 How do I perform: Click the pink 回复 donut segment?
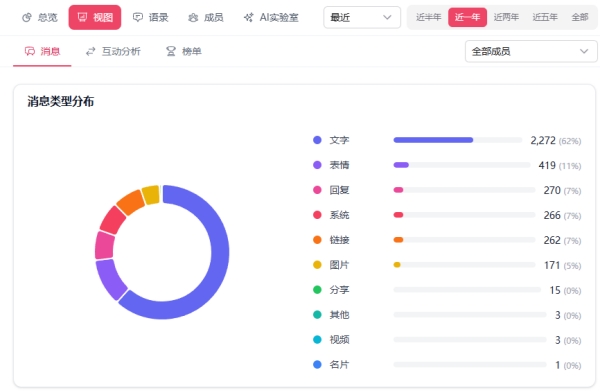click(x=104, y=246)
